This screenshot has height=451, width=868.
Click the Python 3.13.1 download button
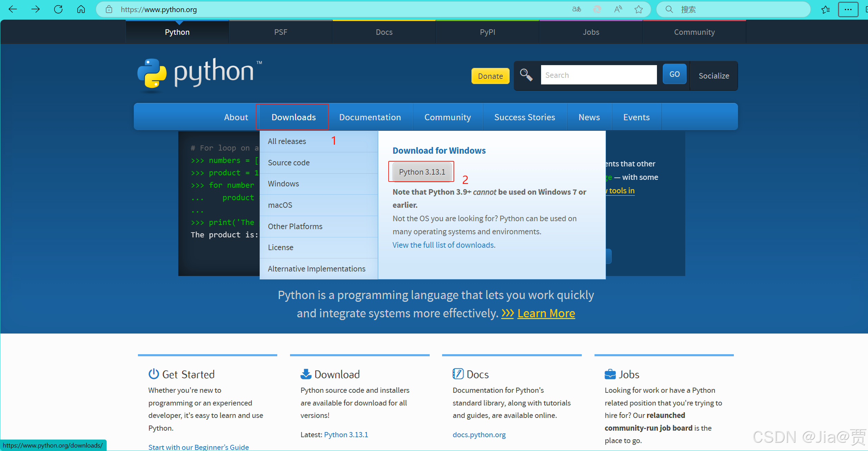tap(422, 172)
